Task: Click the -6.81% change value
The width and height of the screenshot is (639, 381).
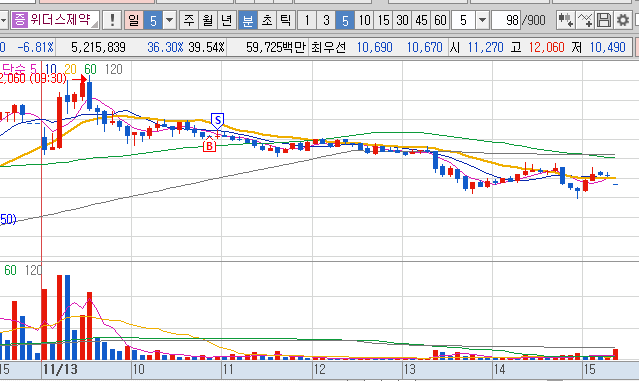Action: (x=35, y=48)
